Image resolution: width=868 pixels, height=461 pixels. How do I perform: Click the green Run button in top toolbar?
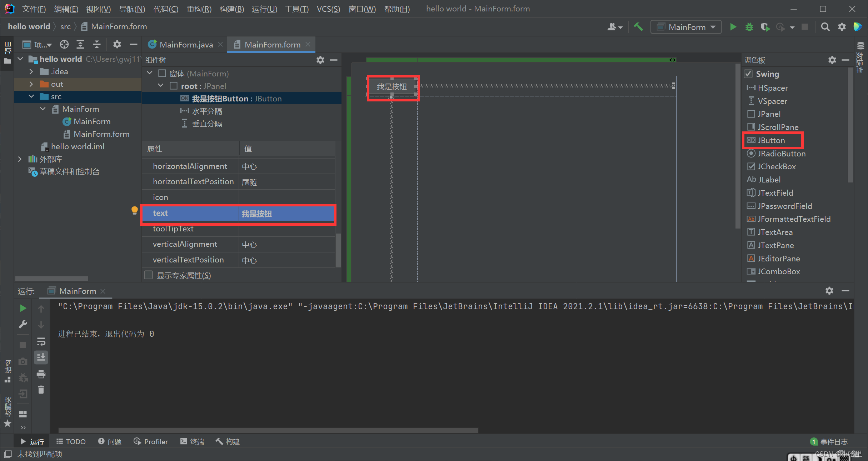733,27
